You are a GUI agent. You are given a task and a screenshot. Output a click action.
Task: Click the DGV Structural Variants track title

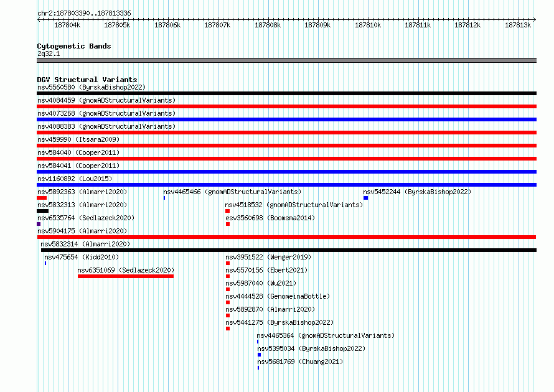click(87, 80)
